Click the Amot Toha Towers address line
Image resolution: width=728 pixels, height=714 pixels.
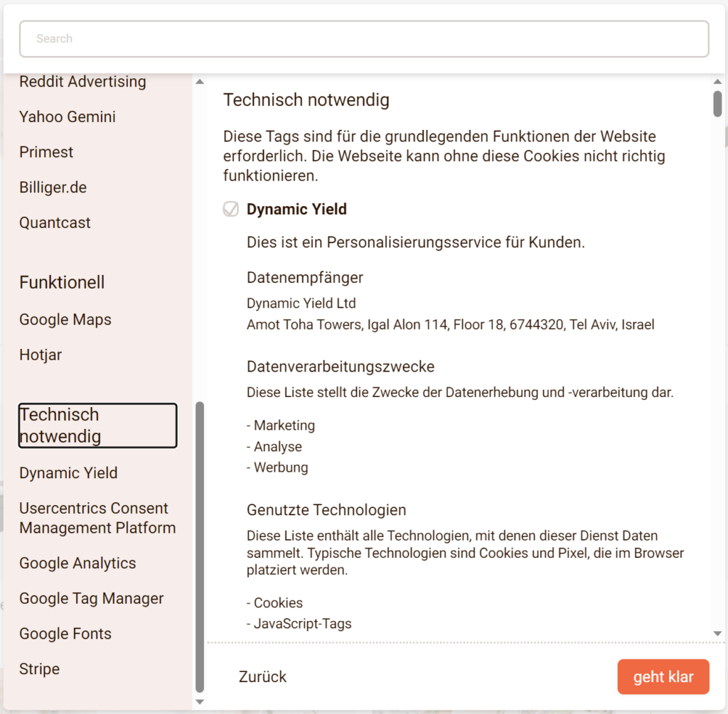tap(450, 324)
